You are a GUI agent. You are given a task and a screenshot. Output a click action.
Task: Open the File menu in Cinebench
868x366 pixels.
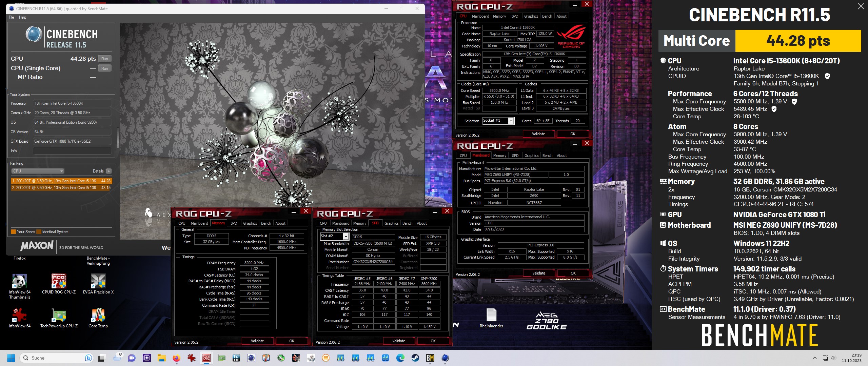[x=12, y=17]
